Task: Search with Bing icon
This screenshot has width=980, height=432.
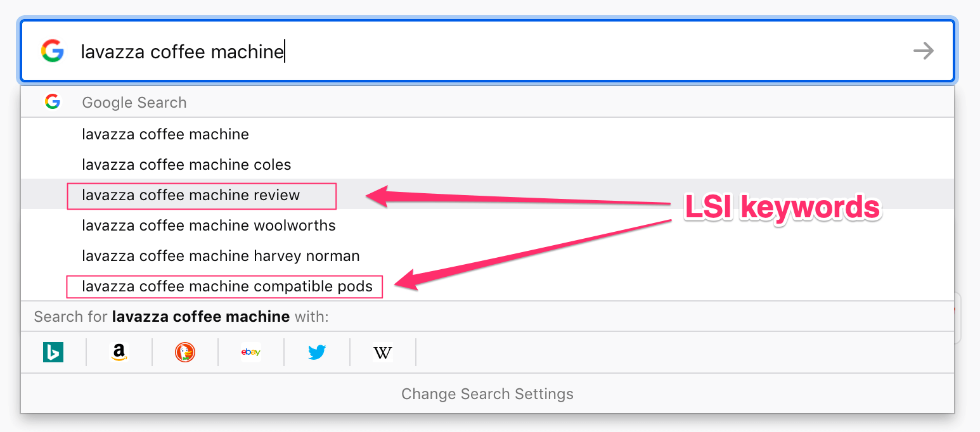Action: (53, 352)
